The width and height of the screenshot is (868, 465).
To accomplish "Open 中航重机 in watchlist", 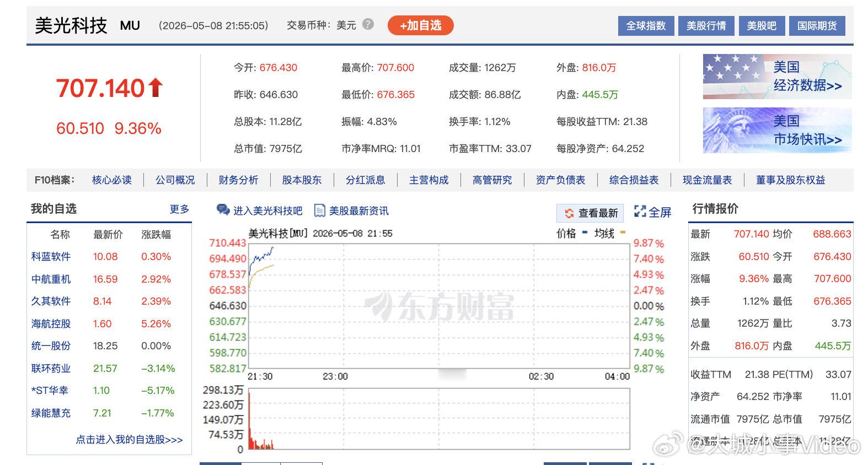I will (x=51, y=279).
